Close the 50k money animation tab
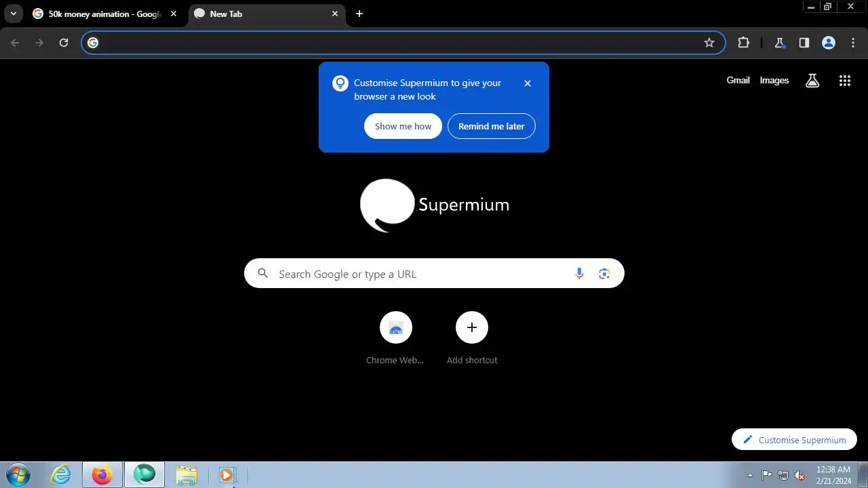 click(x=173, y=14)
